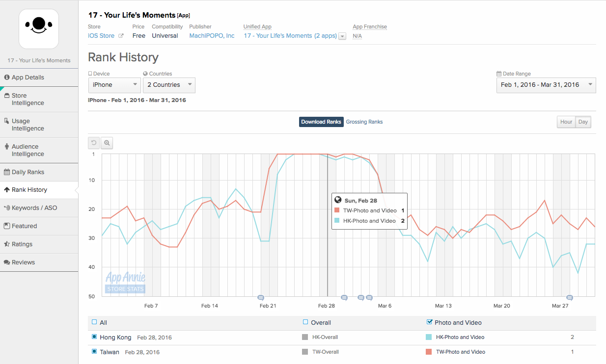Open the Featured page
Viewport: 606px width, 364px height.
(x=39, y=226)
